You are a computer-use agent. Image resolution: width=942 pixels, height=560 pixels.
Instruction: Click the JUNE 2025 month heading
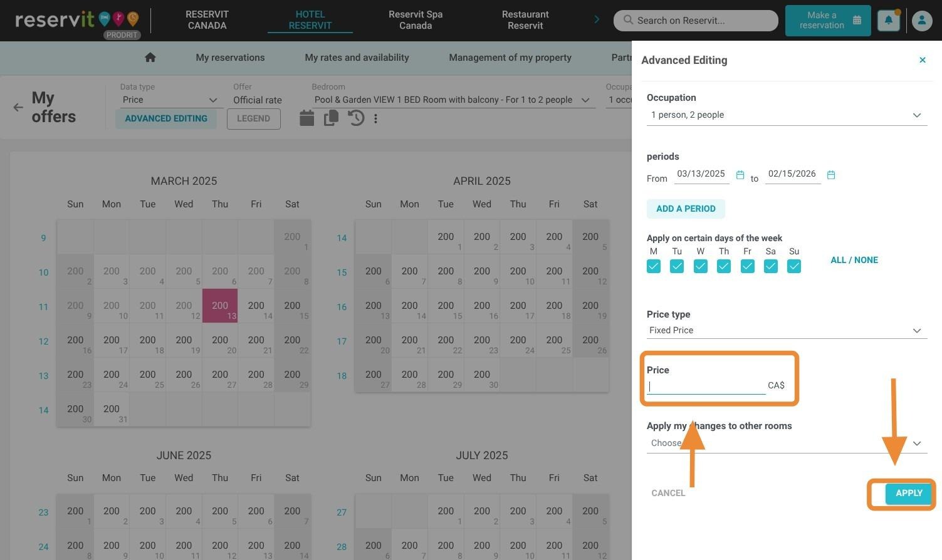184,455
